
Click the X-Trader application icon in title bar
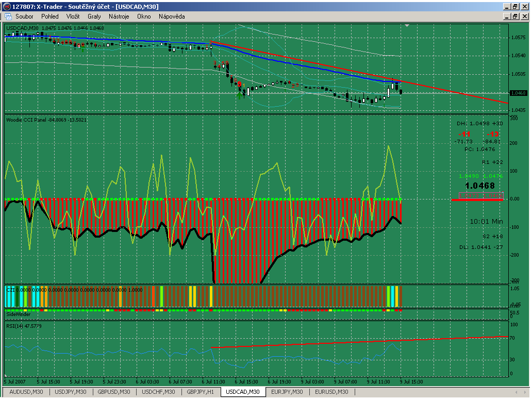(7, 7)
